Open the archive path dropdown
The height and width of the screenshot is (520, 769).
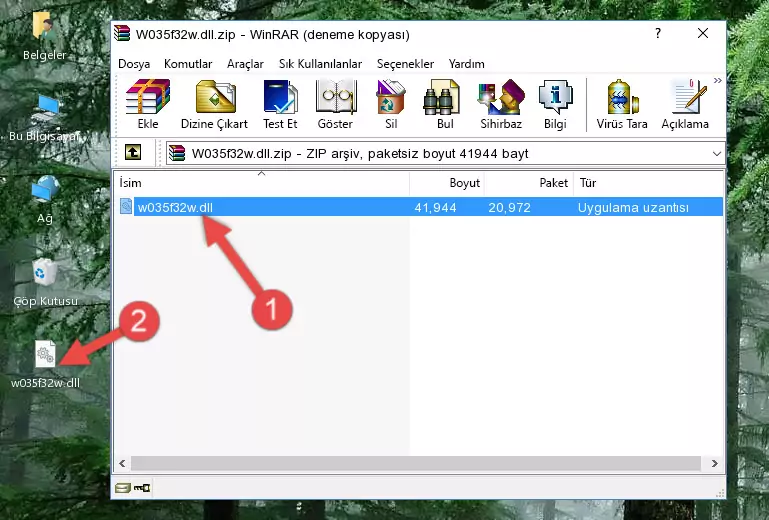point(717,154)
